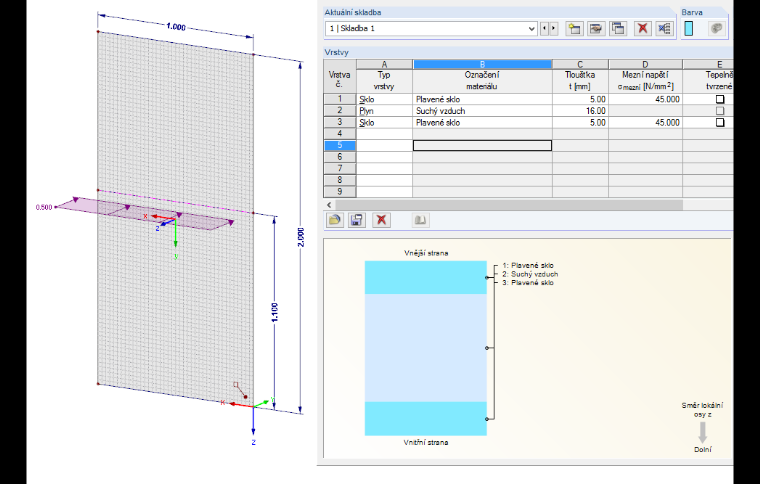Go to next composition arrow

pyautogui.click(x=554, y=29)
